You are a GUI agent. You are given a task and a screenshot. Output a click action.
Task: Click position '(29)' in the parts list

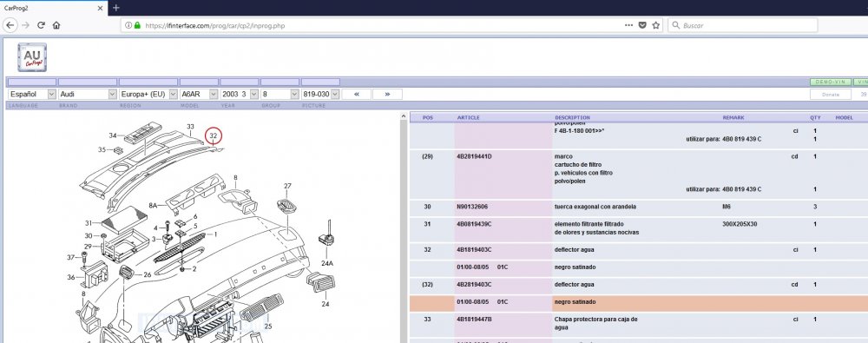(427, 156)
